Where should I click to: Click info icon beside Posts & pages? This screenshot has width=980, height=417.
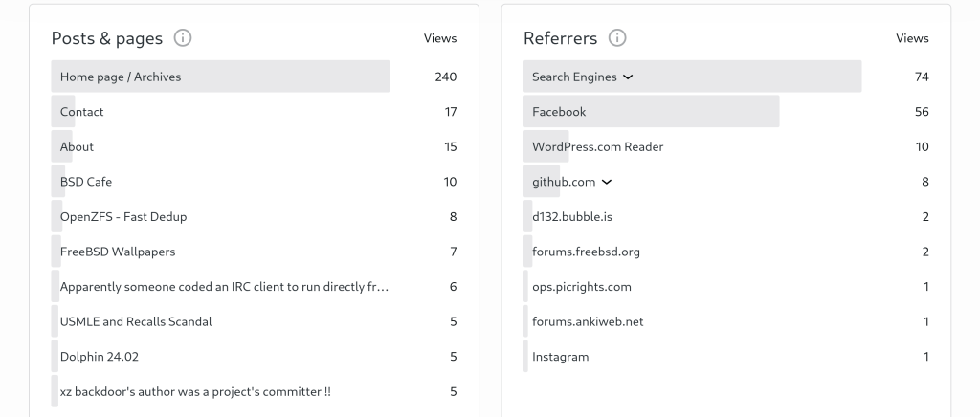click(x=183, y=38)
